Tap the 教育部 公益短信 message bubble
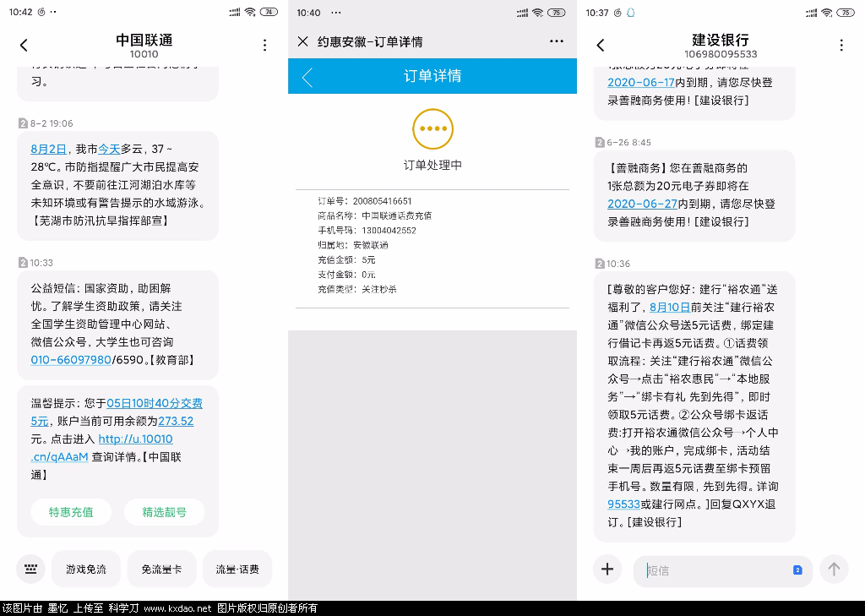The image size is (865, 616). click(117, 324)
